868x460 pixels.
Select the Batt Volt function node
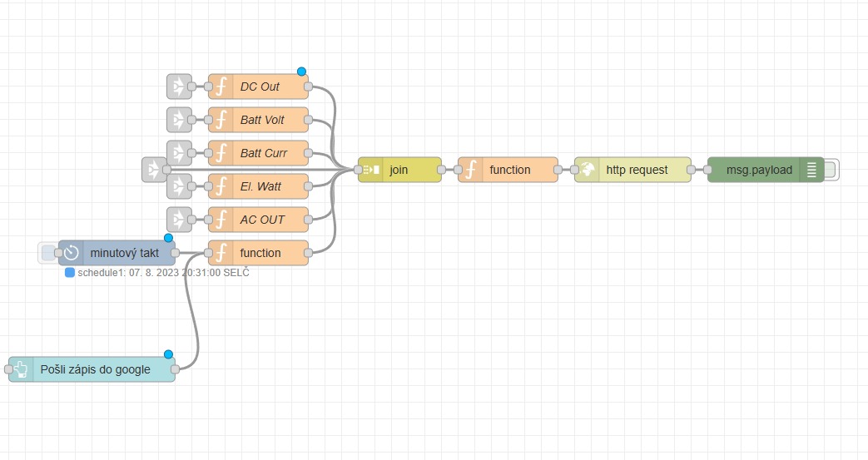(x=258, y=120)
